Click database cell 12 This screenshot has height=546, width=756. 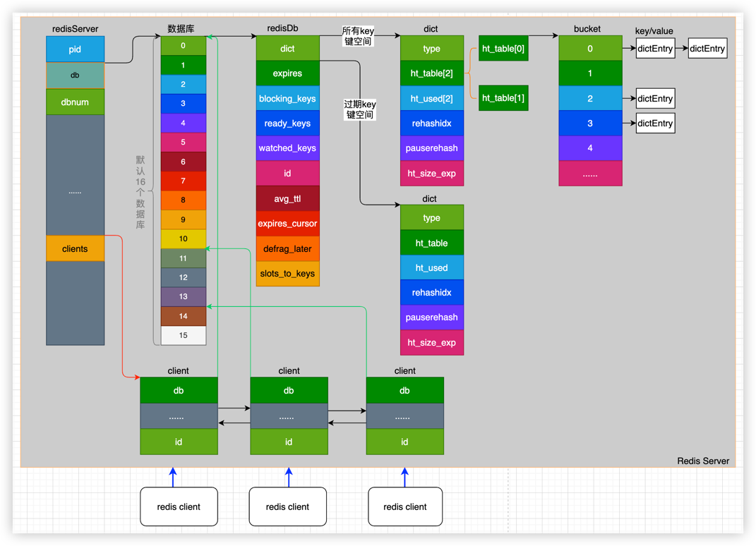[x=184, y=277]
